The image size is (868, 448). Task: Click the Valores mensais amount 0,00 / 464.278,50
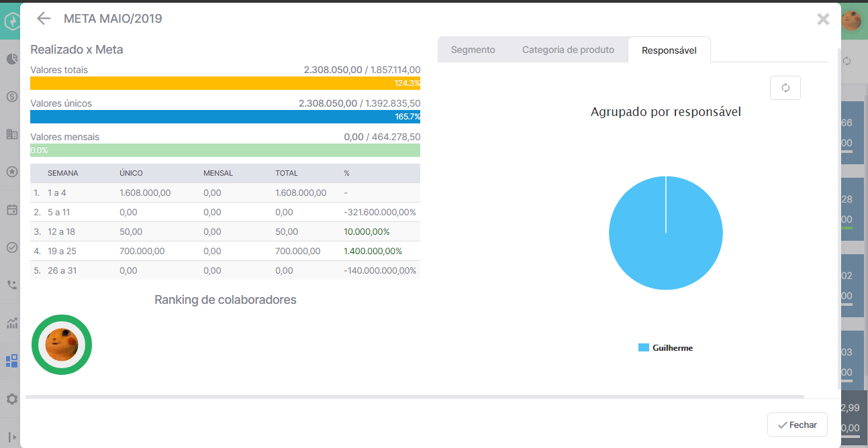pos(382,137)
